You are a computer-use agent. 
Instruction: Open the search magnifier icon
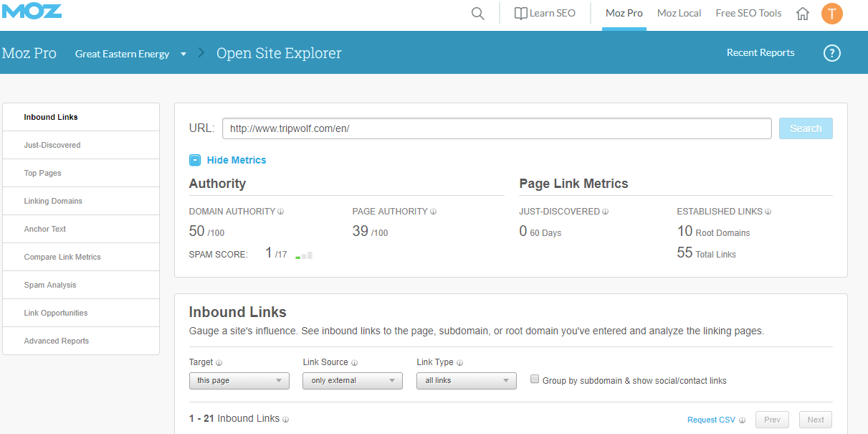(x=478, y=14)
